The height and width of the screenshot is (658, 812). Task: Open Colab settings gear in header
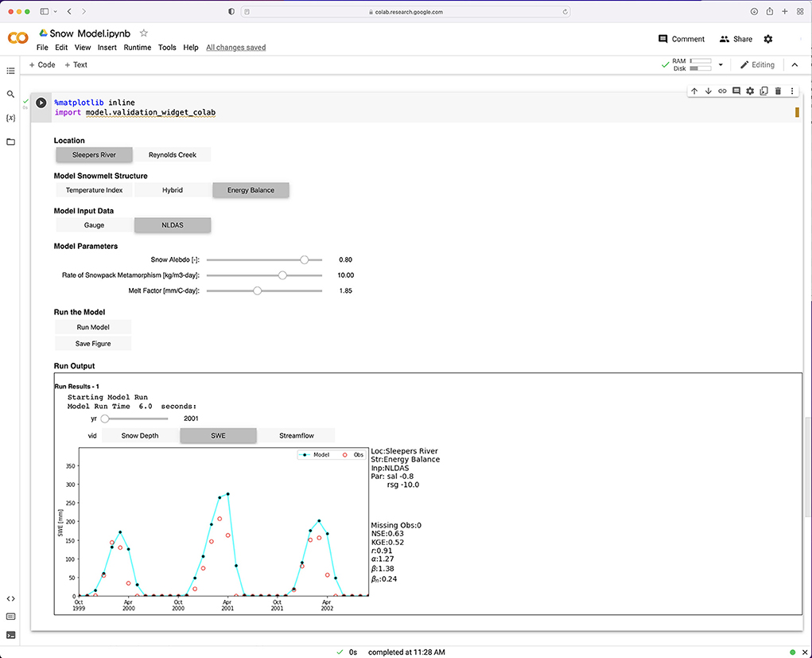[768, 39]
